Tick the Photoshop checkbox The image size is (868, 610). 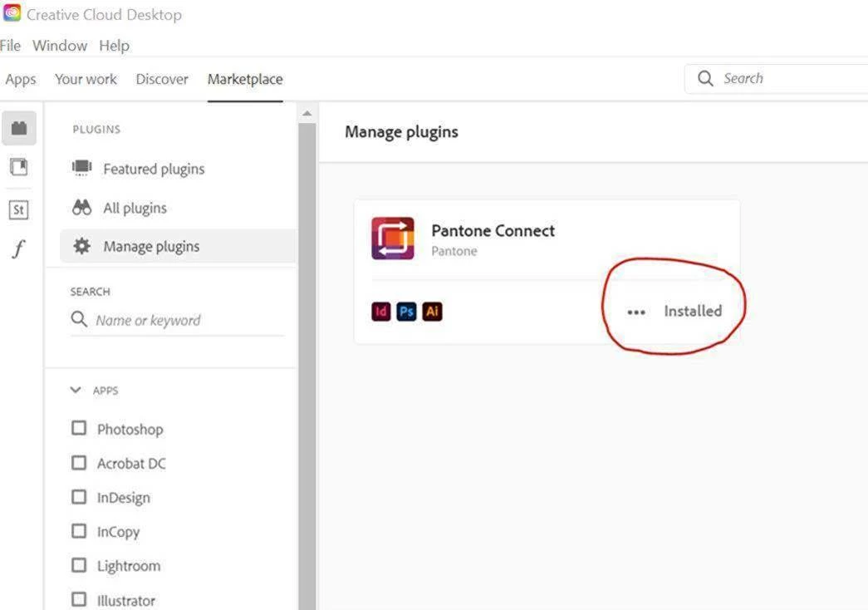79,428
